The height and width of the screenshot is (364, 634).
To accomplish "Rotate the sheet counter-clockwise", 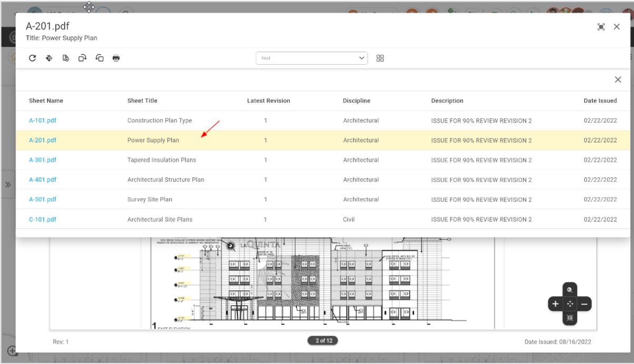I will point(100,58).
